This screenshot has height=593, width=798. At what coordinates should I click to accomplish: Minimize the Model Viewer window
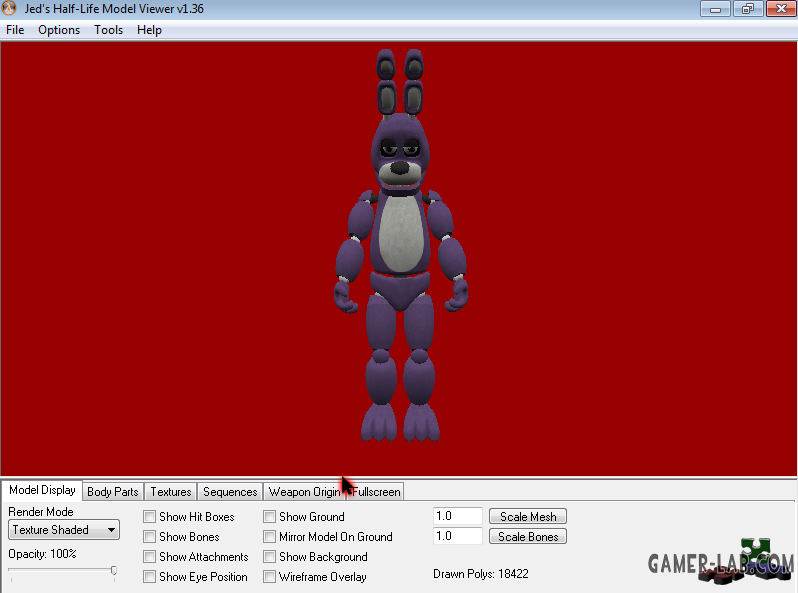click(716, 9)
